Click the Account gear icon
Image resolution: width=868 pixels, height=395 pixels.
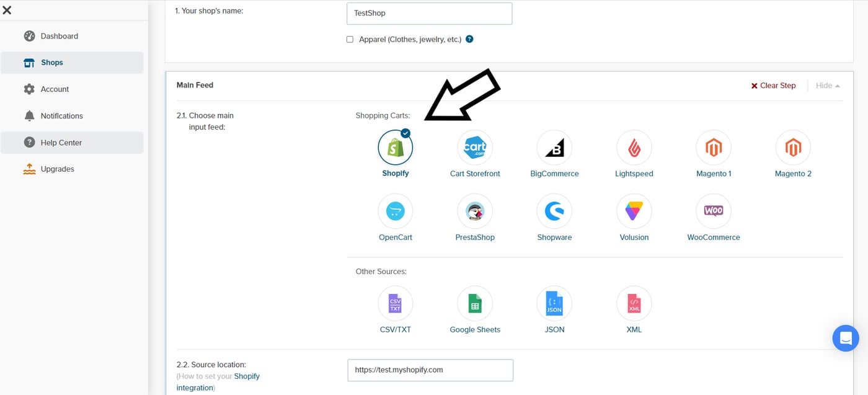29,89
